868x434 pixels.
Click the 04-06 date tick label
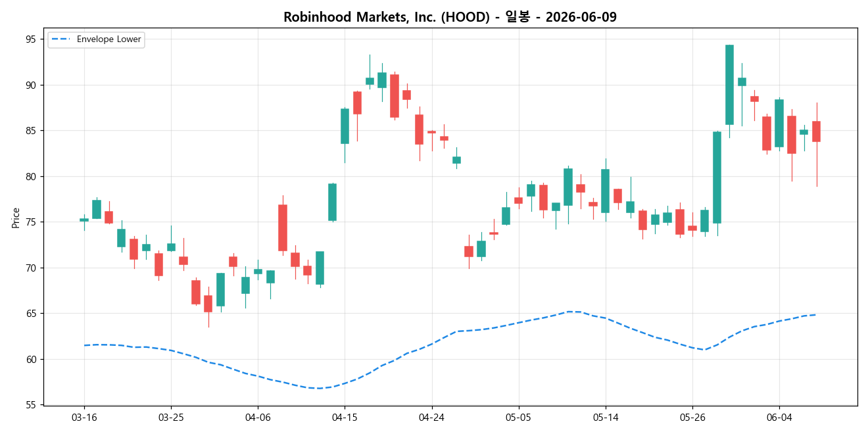pos(258,418)
